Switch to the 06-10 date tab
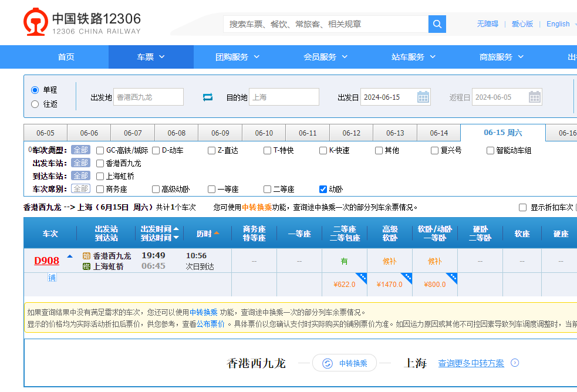Screen dimensions: 577x392 (264, 133)
